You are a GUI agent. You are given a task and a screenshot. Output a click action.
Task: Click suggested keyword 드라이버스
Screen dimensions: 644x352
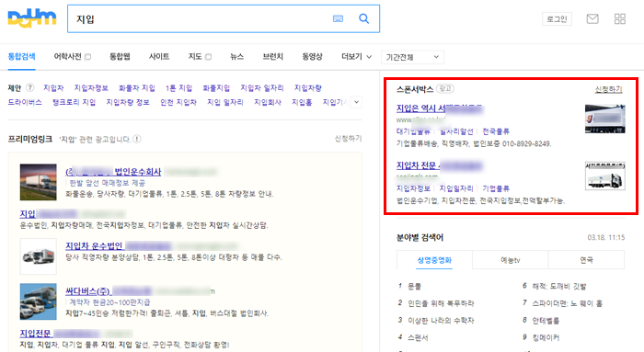click(25, 102)
